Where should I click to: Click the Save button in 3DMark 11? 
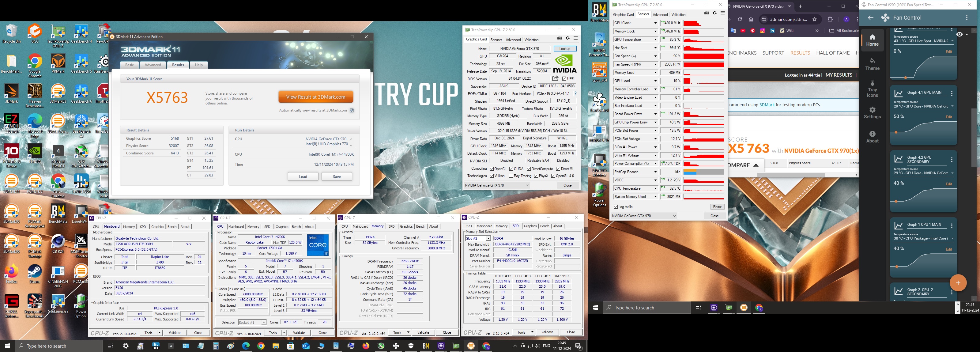point(337,176)
